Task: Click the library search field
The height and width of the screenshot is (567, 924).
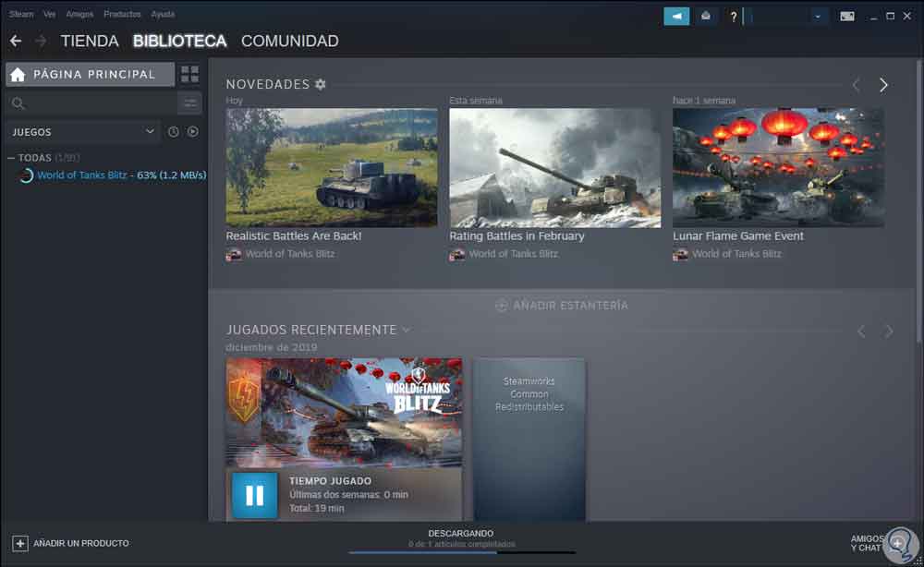Action: (x=91, y=103)
